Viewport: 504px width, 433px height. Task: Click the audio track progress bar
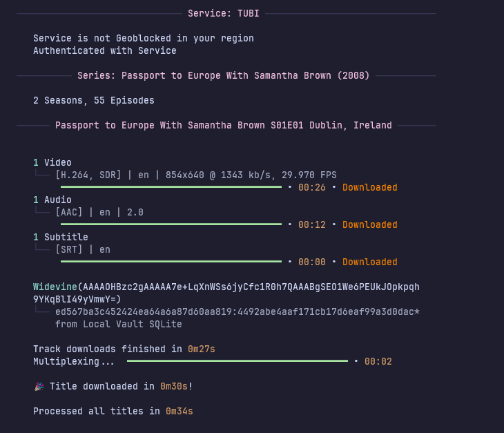pyautogui.click(x=171, y=224)
